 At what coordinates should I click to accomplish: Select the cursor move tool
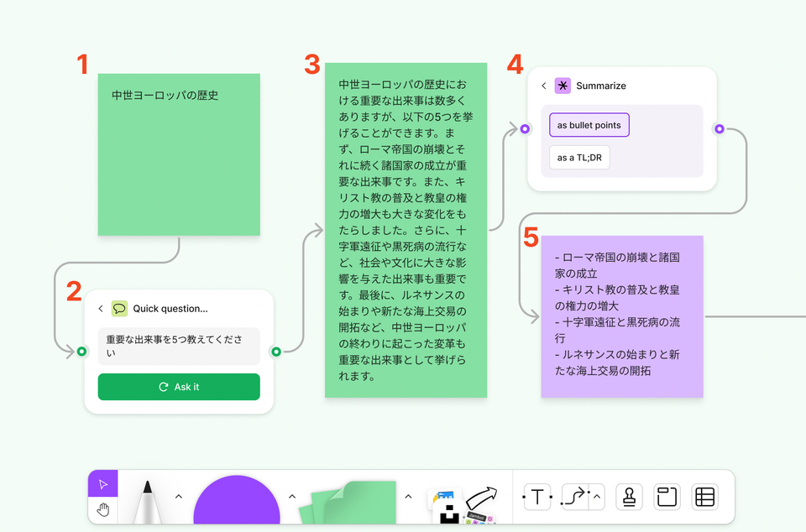(103, 484)
